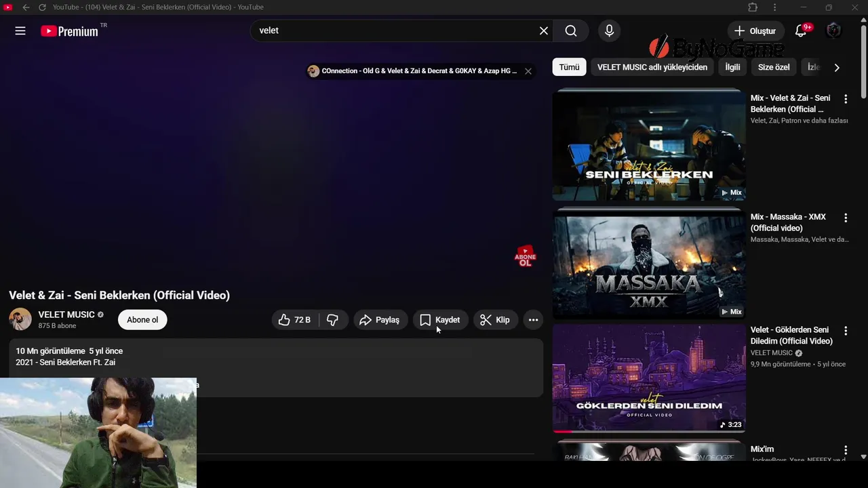
Task: Open the Oluştur create menu
Action: click(x=755, y=30)
